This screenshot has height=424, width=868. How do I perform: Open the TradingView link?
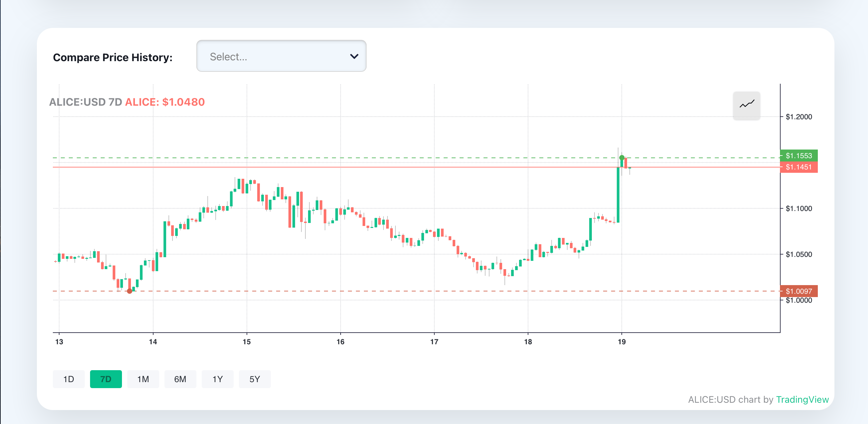coord(802,399)
